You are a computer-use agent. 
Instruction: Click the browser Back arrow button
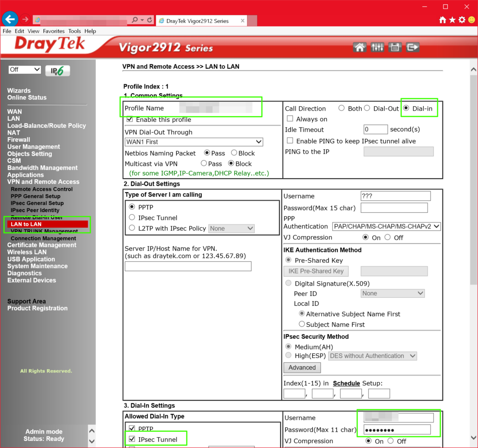point(10,20)
